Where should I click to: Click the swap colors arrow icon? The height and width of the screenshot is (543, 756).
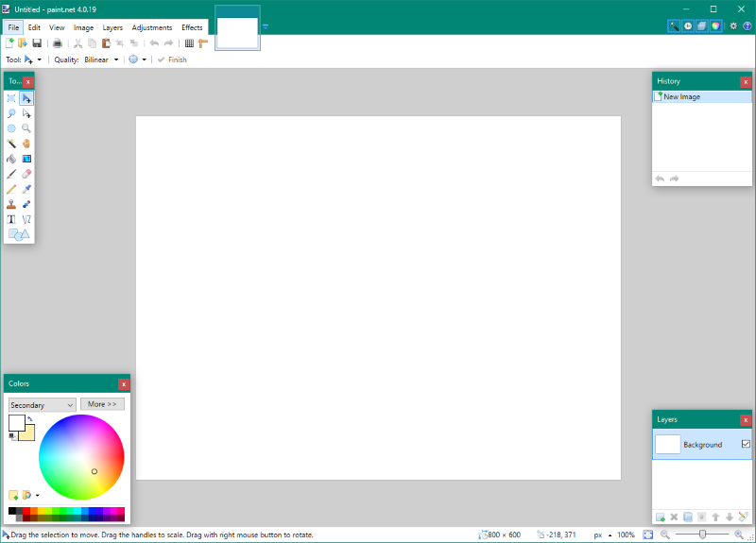click(30, 418)
